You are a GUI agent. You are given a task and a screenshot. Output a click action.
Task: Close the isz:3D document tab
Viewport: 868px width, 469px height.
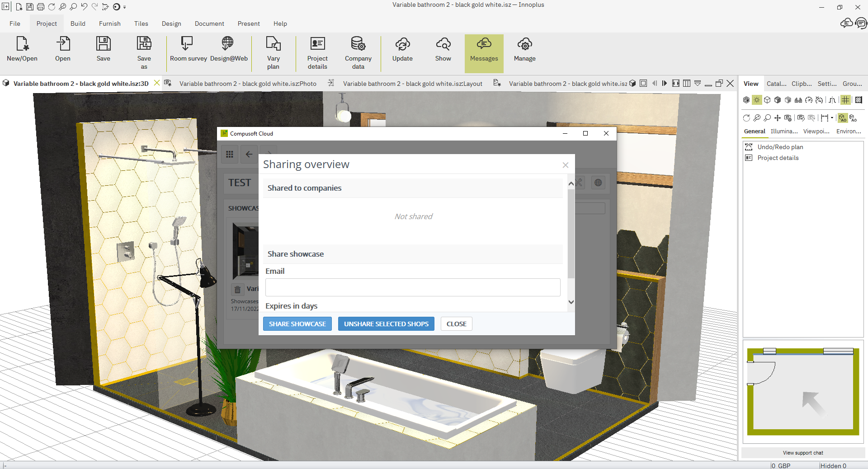tap(157, 83)
